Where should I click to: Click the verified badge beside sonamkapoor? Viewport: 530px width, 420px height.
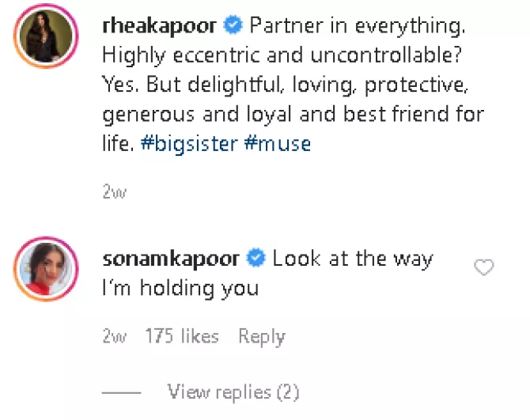256,258
